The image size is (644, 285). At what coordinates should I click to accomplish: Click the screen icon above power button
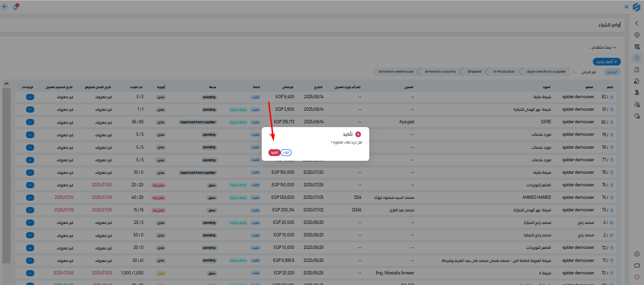click(637, 265)
